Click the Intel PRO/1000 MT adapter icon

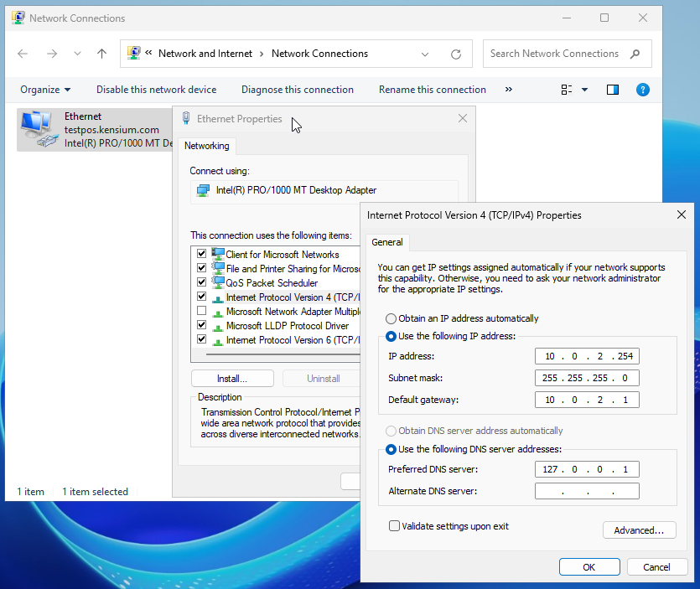203,190
